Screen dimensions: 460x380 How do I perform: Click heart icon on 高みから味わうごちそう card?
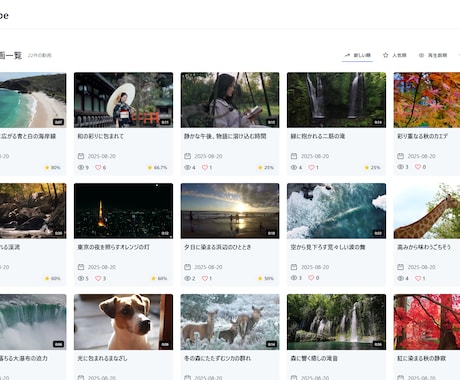point(418,278)
